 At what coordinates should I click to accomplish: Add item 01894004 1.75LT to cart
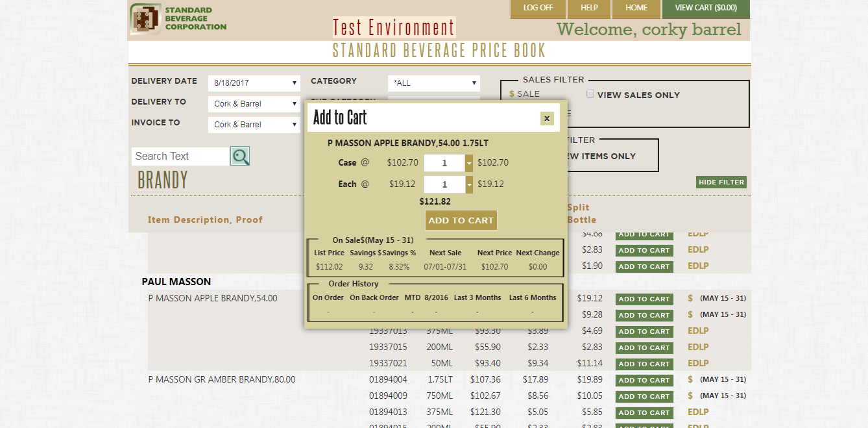coord(644,381)
